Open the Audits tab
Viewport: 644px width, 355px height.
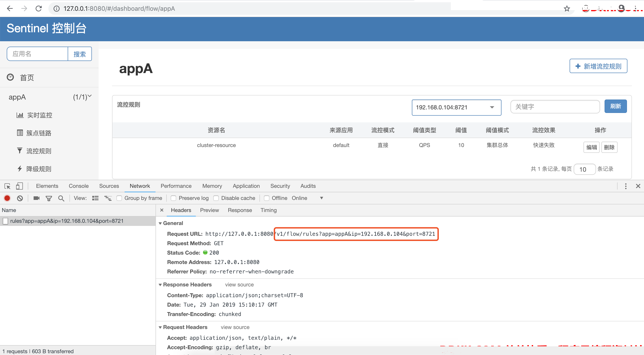(308, 186)
